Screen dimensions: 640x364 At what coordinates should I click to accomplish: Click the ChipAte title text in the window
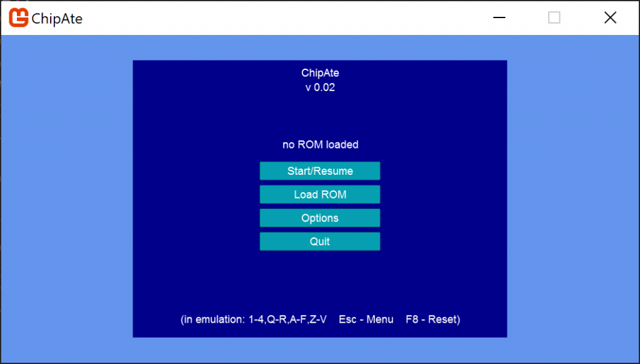click(x=320, y=73)
